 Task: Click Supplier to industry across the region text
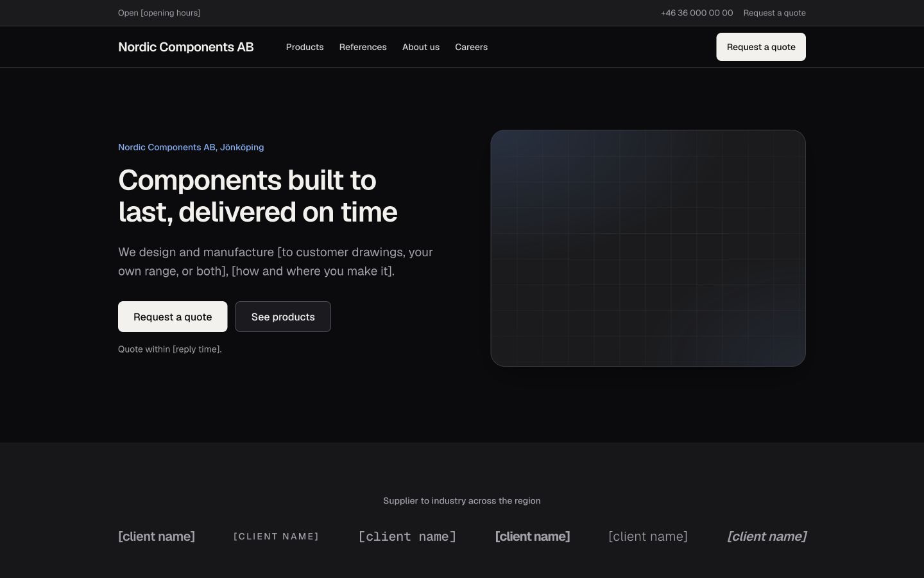pyautogui.click(x=462, y=501)
